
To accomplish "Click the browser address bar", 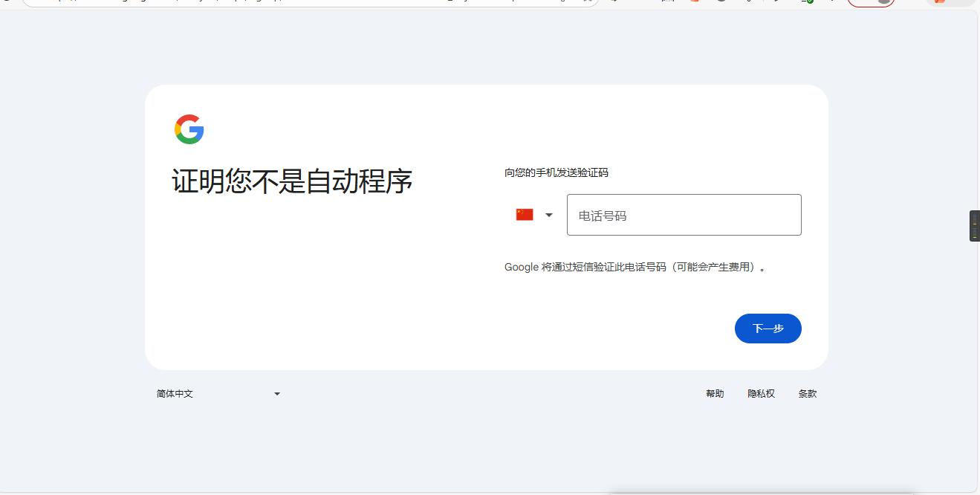I will point(297,2).
